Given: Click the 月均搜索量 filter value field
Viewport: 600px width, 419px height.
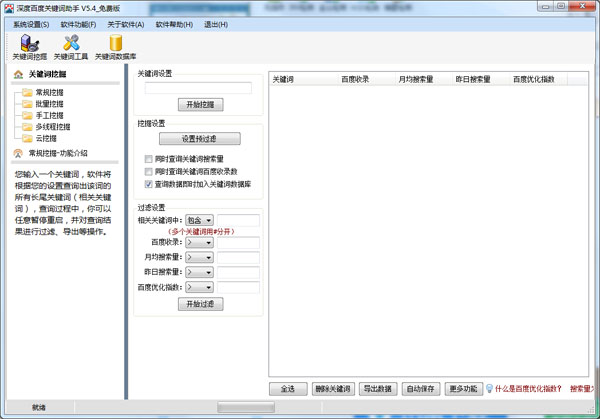Looking at the screenshot, I should (238, 258).
